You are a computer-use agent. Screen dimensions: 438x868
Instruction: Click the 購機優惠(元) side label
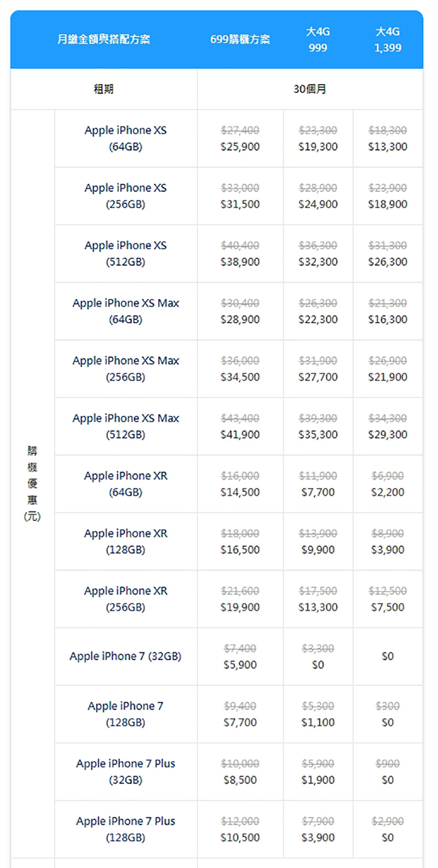pyautogui.click(x=32, y=483)
